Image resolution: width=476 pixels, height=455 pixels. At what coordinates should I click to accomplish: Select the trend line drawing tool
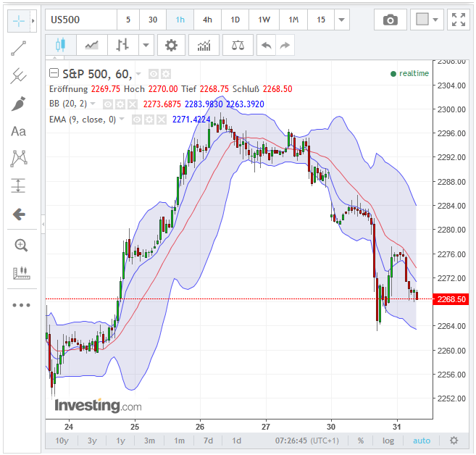click(19, 49)
